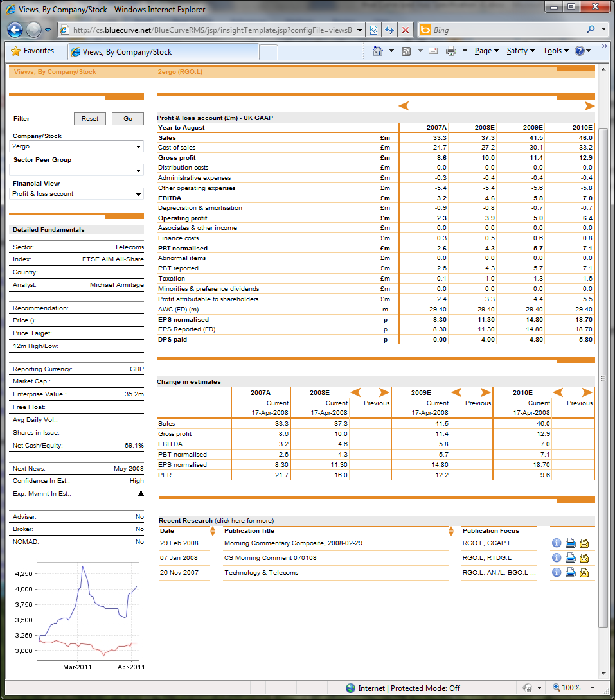
Task: Click the EBITDA row label in profit table
Action: (x=170, y=198)
